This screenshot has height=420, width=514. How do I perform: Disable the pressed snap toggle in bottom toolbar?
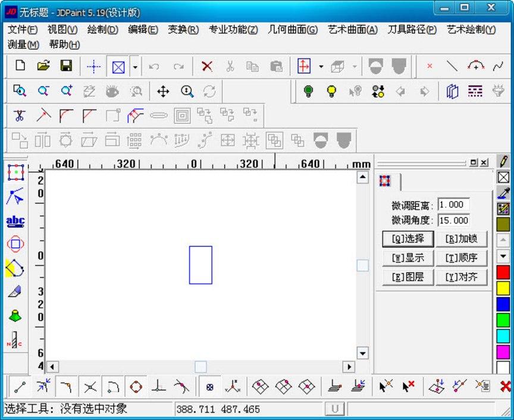tap(209, 387)
